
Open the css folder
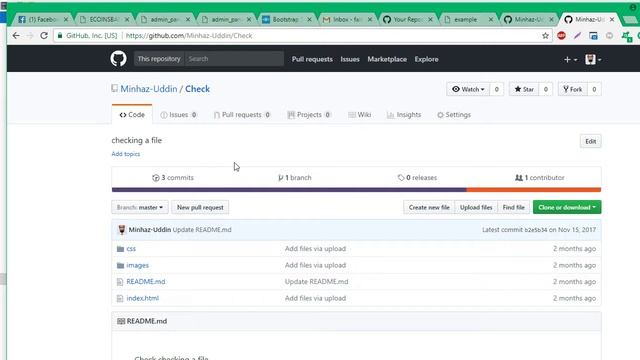(x=131, y=249)
